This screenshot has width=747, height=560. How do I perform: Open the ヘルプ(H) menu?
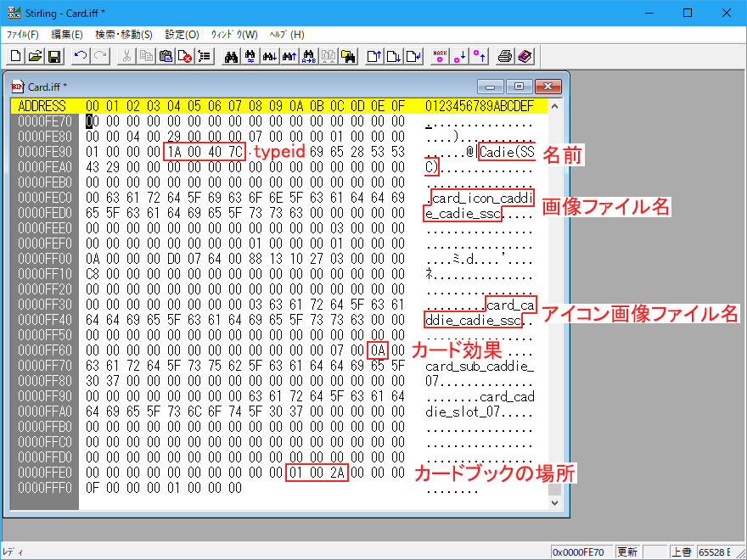tap(287, 35)
